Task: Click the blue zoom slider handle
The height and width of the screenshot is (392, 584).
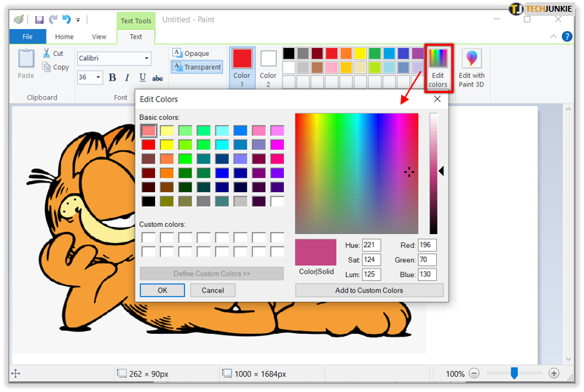Action: click(x=514, y=373)
